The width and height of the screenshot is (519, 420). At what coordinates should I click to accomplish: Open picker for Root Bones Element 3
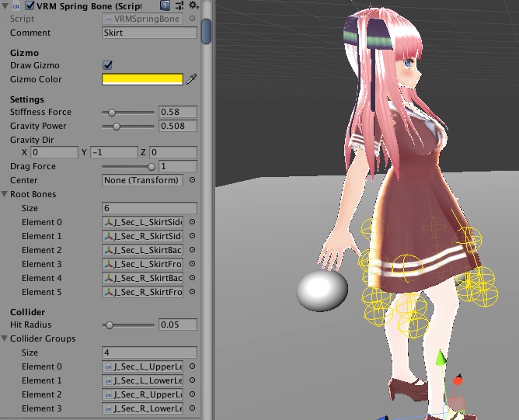(x=193, y=264)
